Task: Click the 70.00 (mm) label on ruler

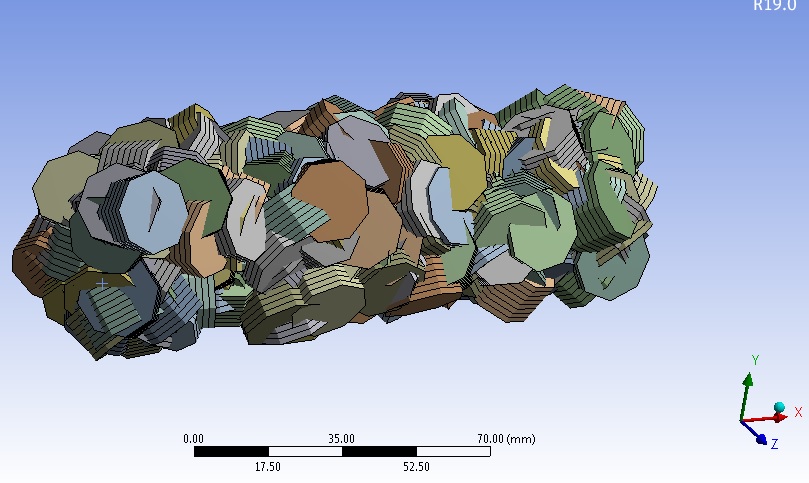Action: tap(506, 439)
